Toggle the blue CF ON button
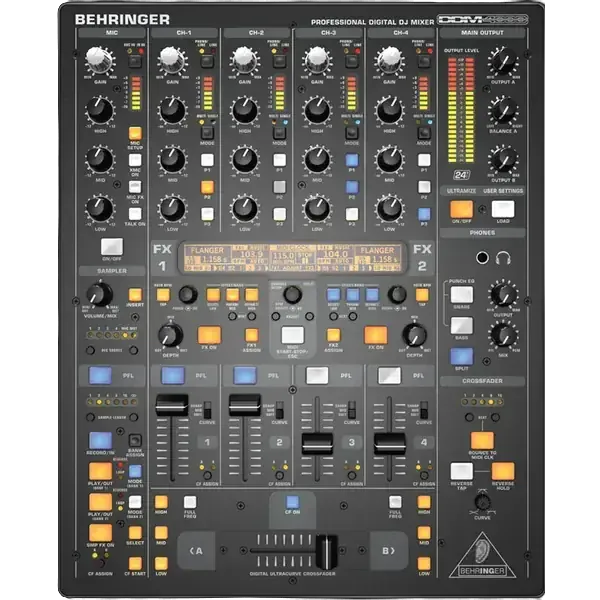Viewport: 600px width, 600px height. click(x=292, y=502)
